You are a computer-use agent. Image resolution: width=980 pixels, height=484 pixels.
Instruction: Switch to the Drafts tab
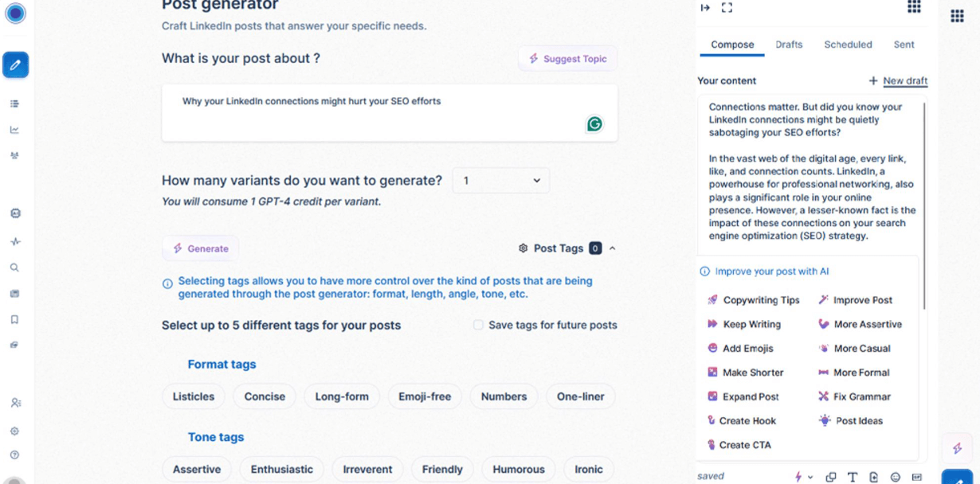pos(789,45)
